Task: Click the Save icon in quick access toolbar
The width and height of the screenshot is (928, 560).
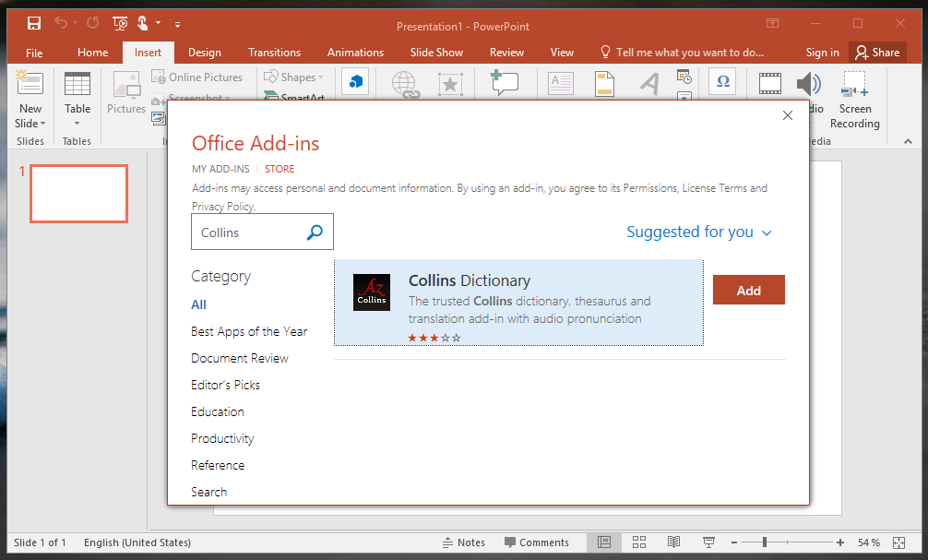Action: pos(33,23)
